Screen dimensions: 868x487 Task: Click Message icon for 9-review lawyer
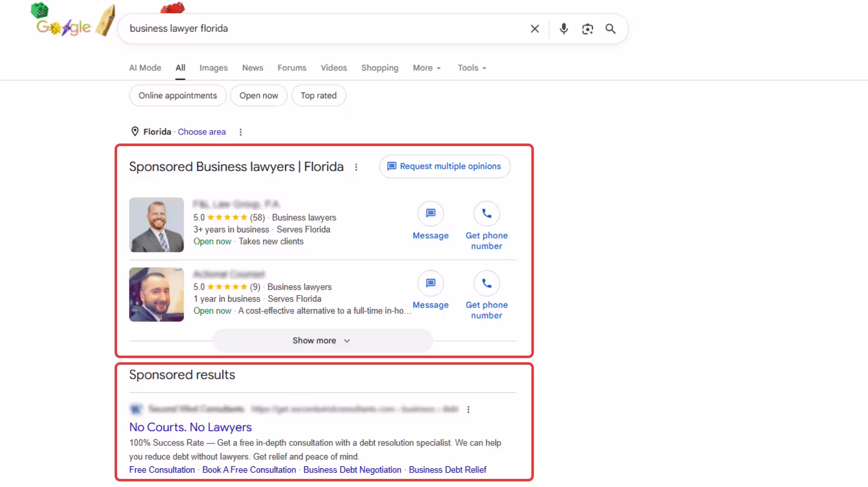[430, 283]
